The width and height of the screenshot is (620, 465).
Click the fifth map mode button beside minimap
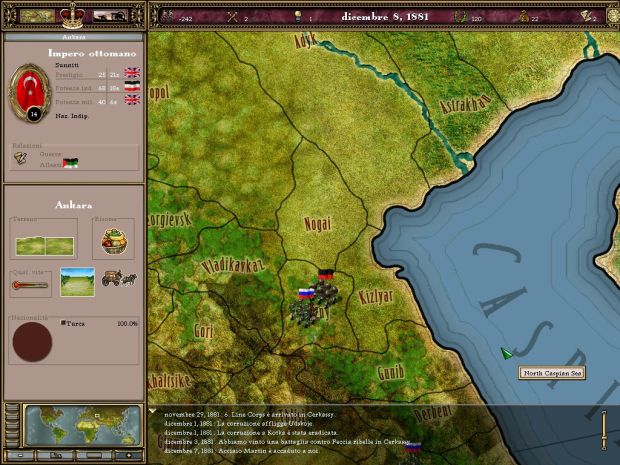(12, 443)
